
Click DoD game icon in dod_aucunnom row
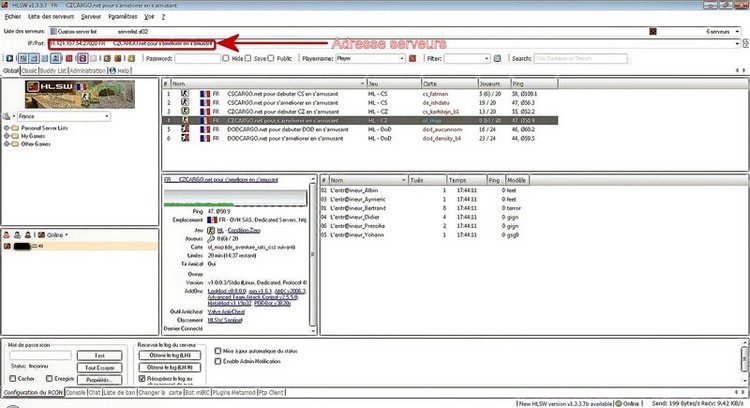pyautogui.click(x=185, y=129)
